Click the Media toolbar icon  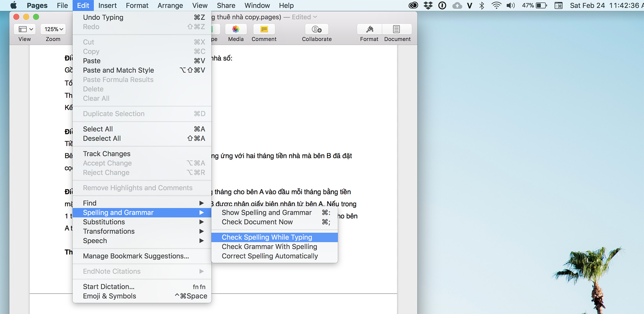pyautogui.click(x=236, y=30)
